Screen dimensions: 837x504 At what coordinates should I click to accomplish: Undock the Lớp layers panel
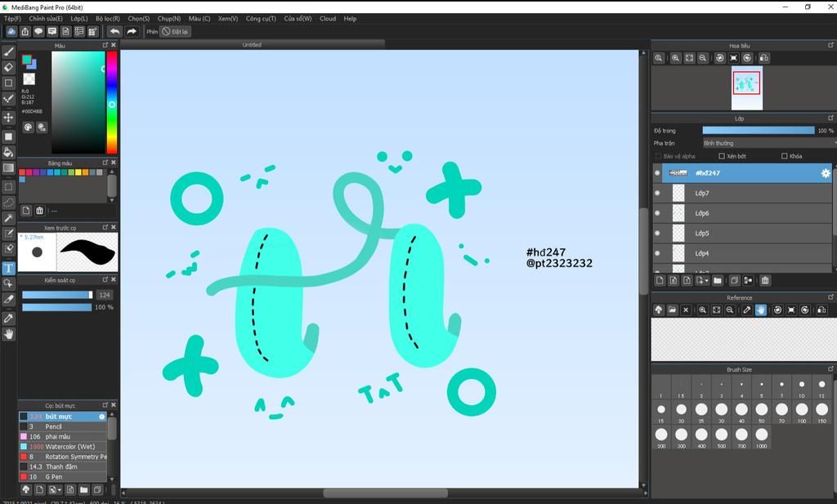point(830,118)
